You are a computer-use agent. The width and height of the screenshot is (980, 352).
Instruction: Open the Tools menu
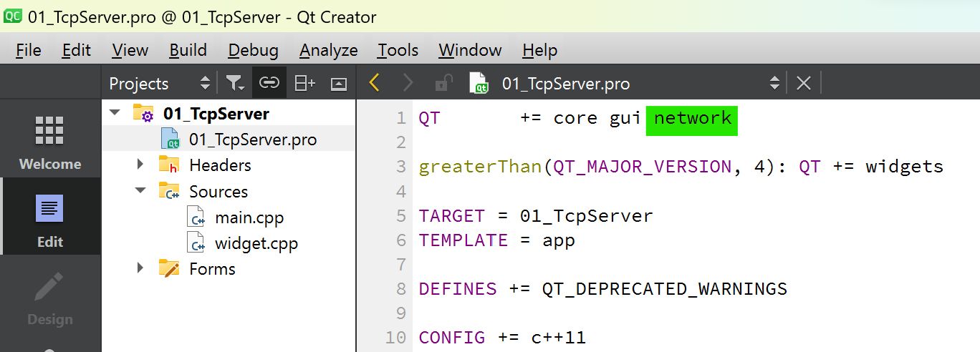[398, 50]
